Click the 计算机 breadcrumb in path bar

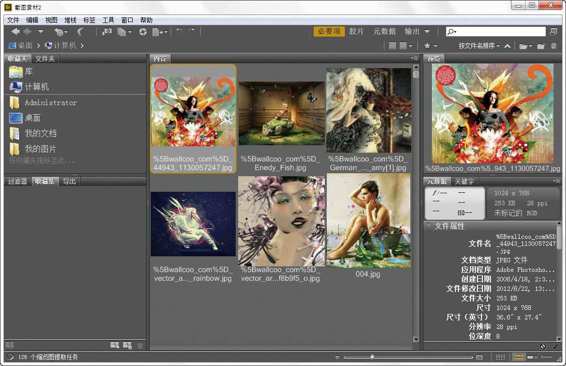(61, 45)
